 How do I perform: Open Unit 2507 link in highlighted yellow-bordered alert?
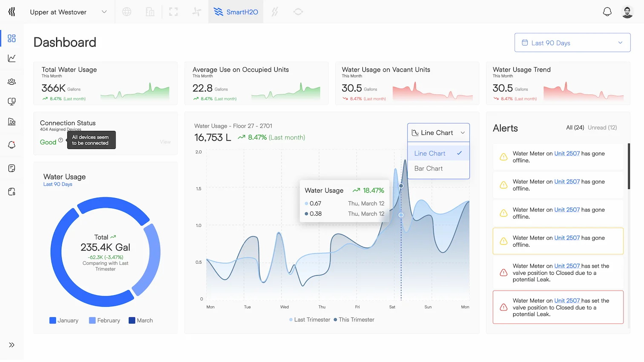[567, 238]
